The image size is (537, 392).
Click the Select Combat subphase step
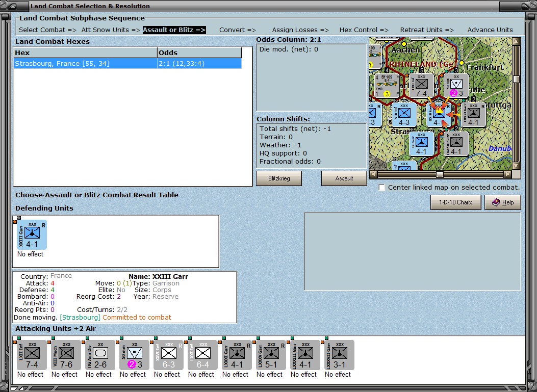(x=47, y=30)
